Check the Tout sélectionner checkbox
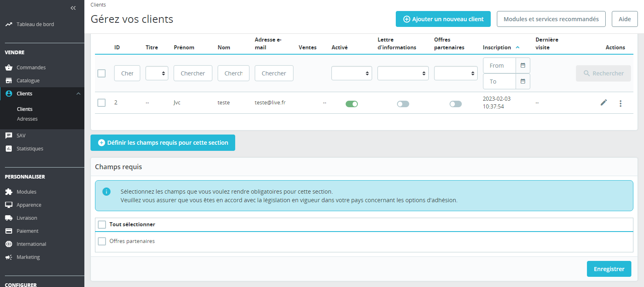 (x=102, y=225)
